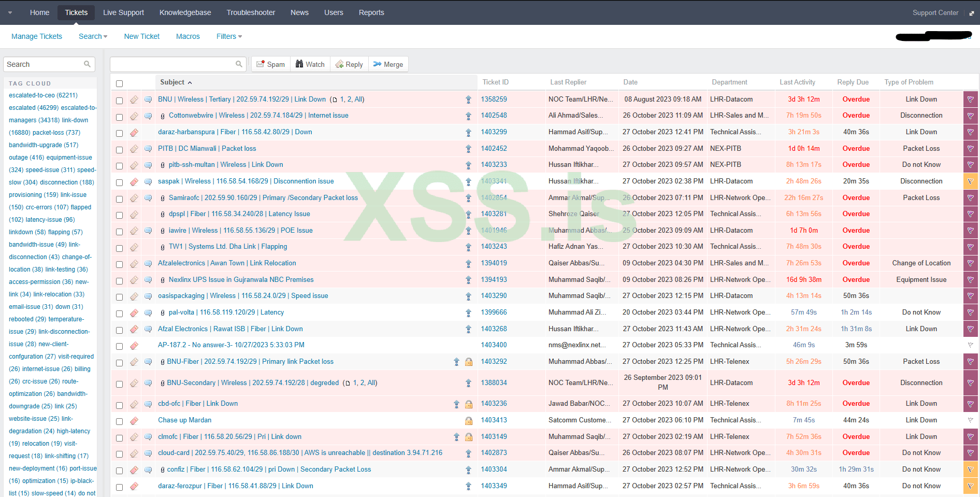
Task: Switch to the Knowledgebase tab
Action: [185, 12]
